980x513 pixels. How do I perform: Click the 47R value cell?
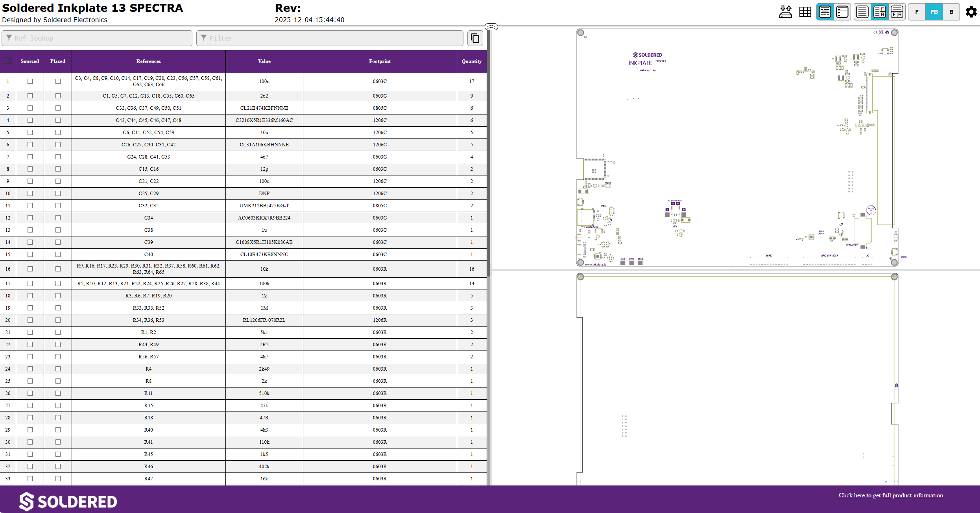[264, 418]
